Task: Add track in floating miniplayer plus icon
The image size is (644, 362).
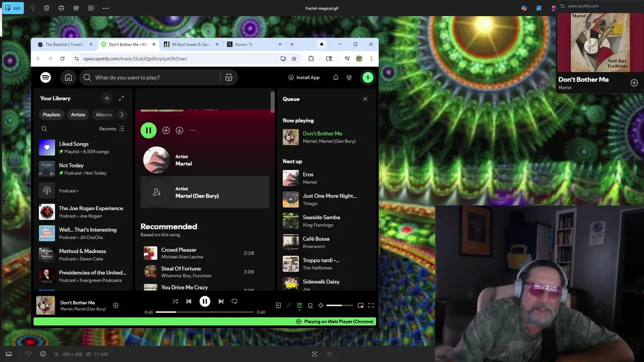Action: [634, 83]
